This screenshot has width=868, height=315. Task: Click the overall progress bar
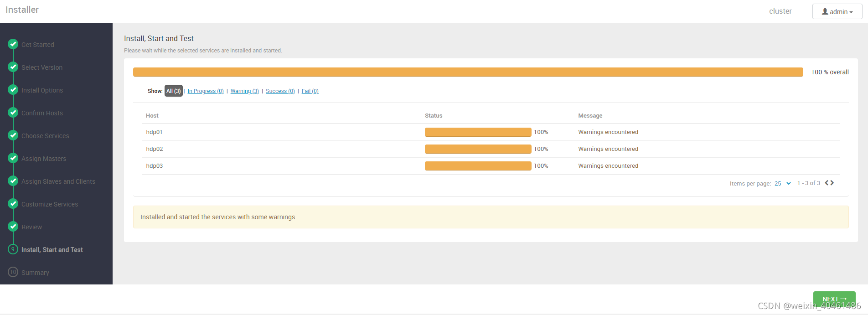468,72
